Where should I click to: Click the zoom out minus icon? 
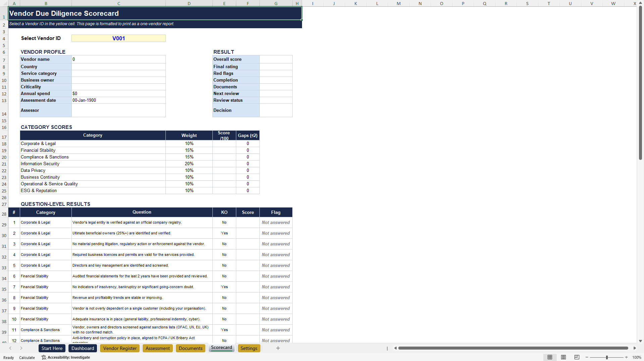tap(587, 357)
